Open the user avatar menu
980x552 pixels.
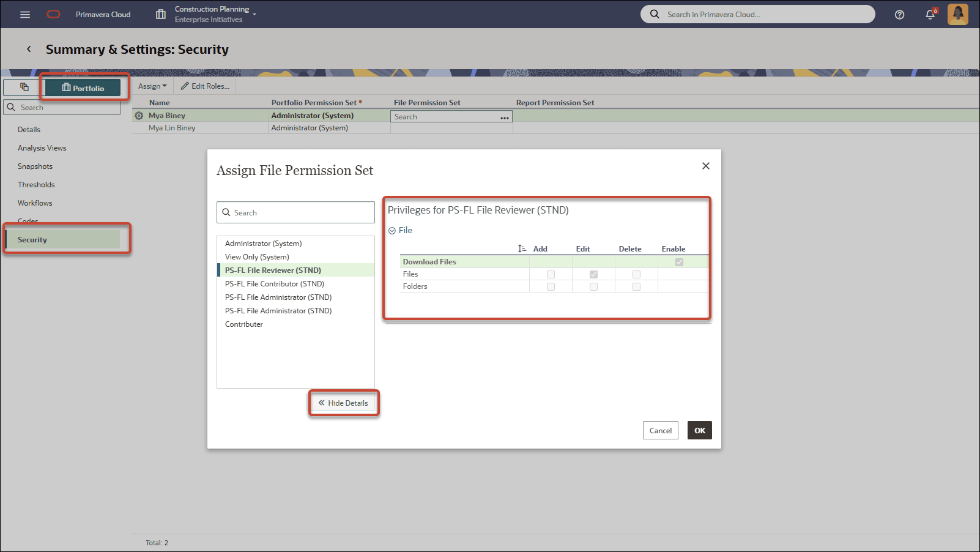958,14
